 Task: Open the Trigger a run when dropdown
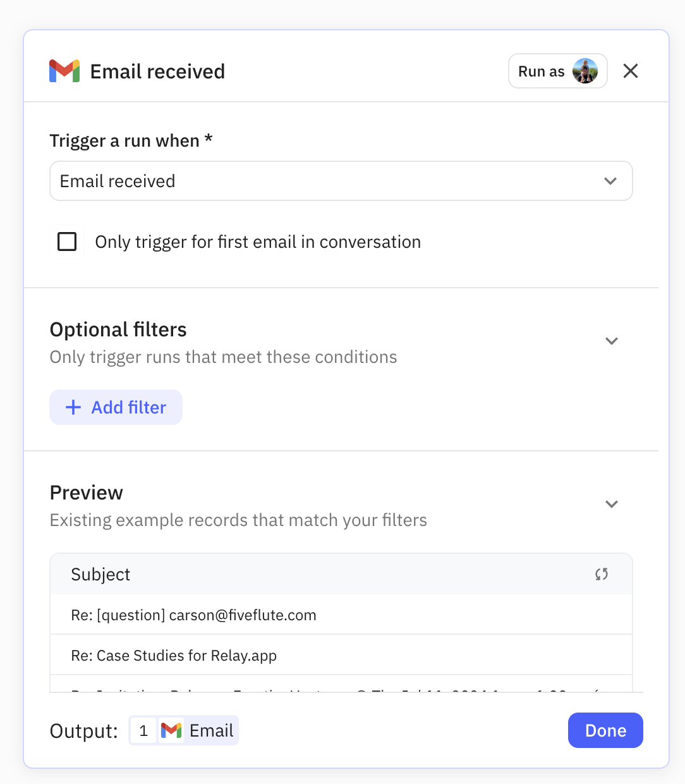tap(341, 181)
